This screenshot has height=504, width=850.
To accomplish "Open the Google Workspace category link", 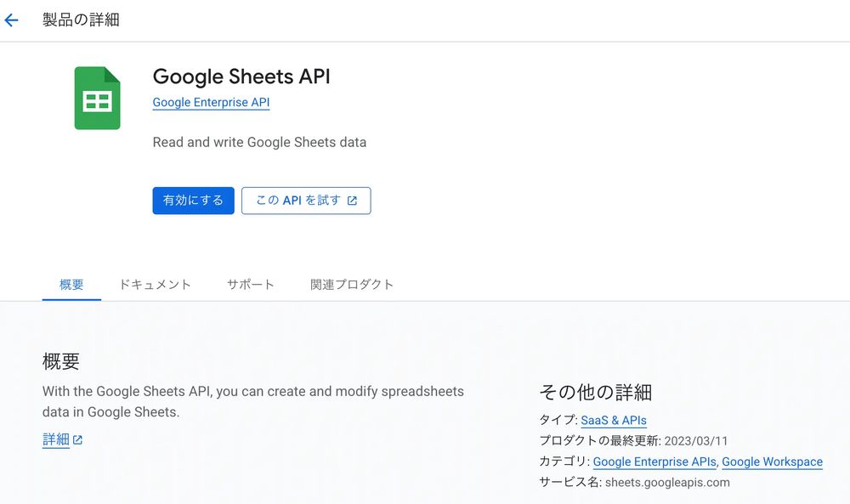I will pos(772,462).
